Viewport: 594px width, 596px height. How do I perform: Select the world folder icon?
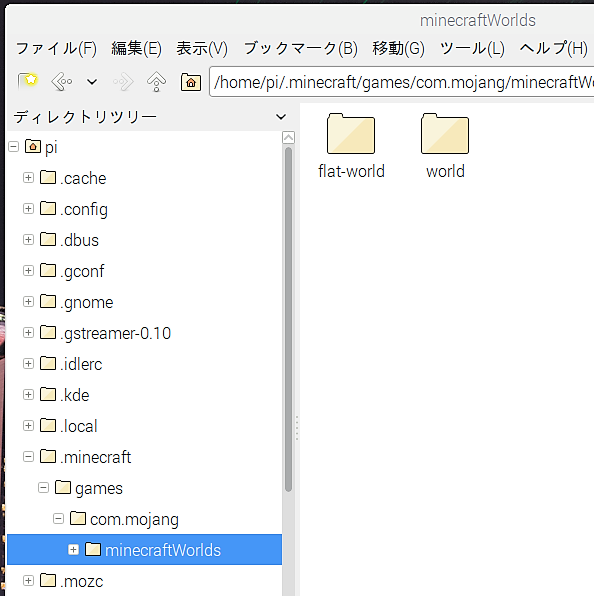pos(445,134)
